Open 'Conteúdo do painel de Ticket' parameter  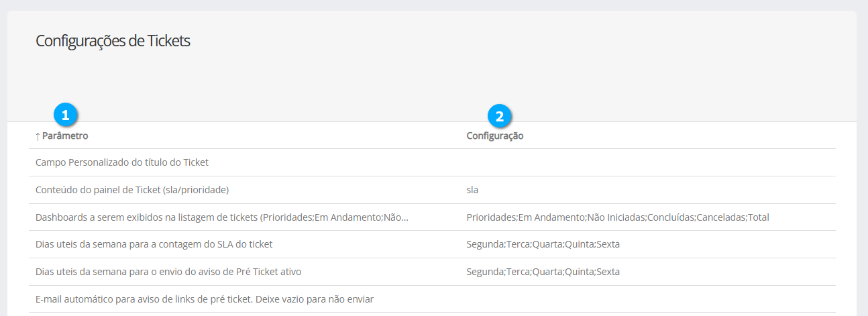pyautogui.click(x=132, y=190)
